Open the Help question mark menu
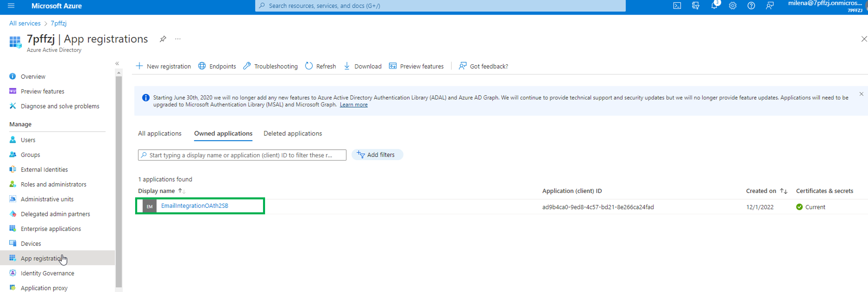This screenshot has height=292, width=868. point(751,6)
